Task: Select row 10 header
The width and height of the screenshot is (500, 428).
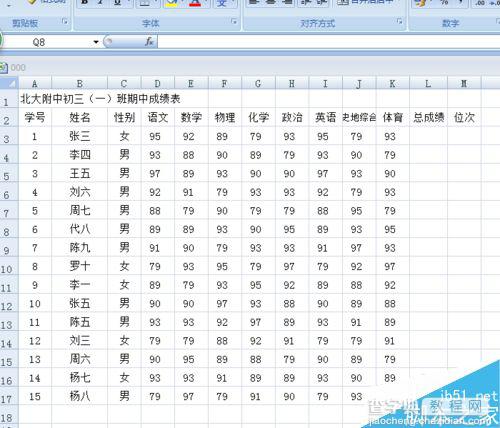Action: click(9, 266)
